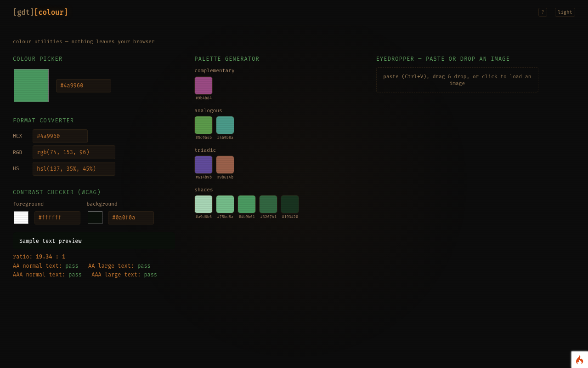588x368 pixels.
Task: Select the darkest shade swatch #193420
Action: (x=290, y=204)
